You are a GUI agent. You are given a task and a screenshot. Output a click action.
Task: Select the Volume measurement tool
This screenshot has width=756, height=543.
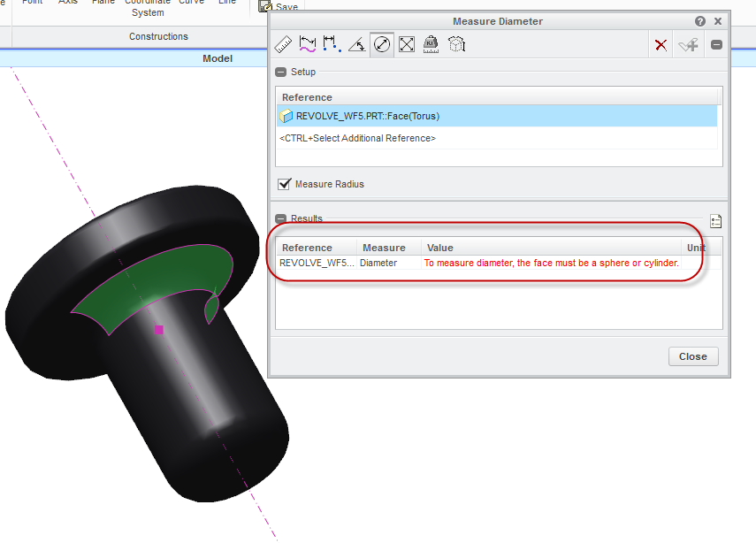point(456,43)
